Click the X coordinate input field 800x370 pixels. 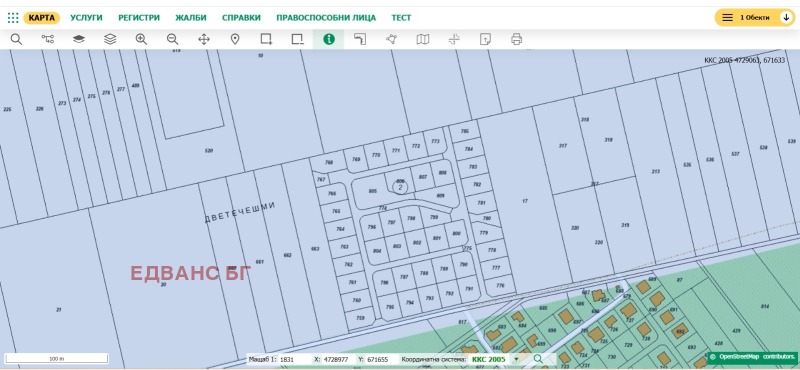338,359
